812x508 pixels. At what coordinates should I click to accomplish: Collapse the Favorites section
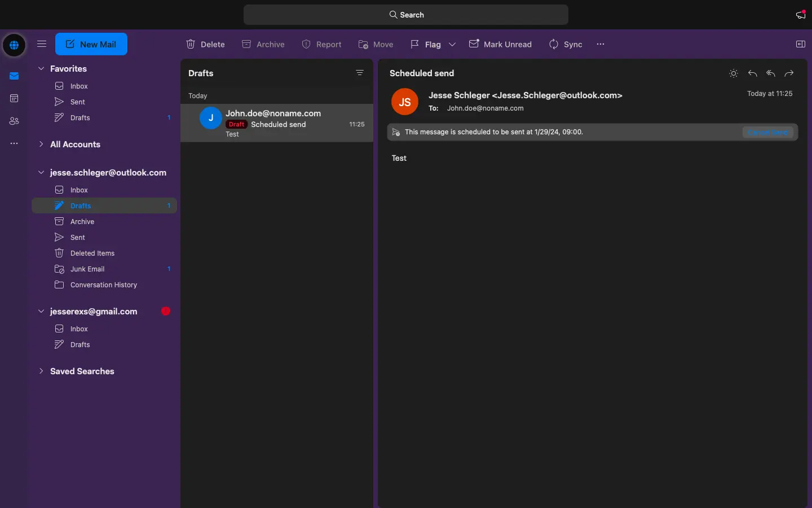pyautogui.click(x=41, y=69)
